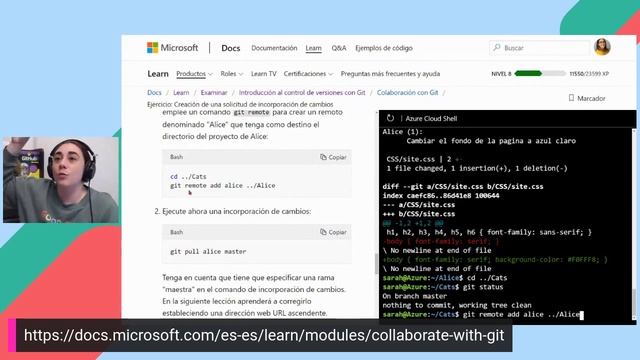The image size is (640, 360).
Task: Open the Learn TV menu item
Action: click(x=263, y=74)
